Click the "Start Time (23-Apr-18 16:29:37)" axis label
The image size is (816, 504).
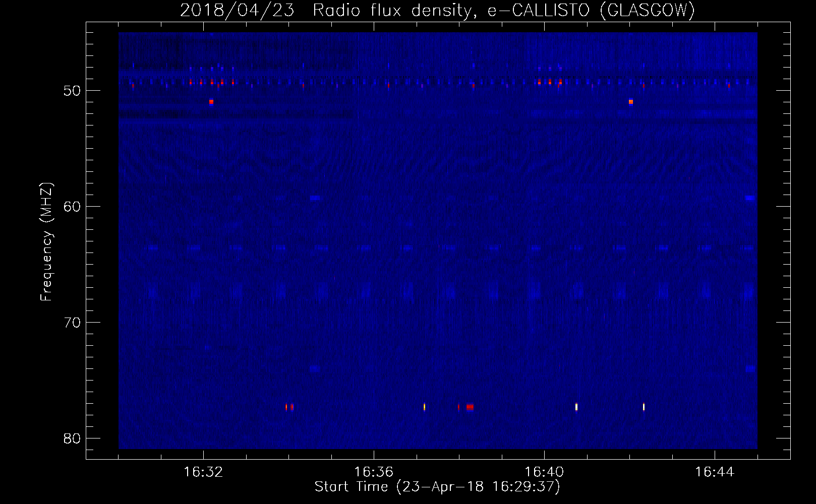pos(437,487)
